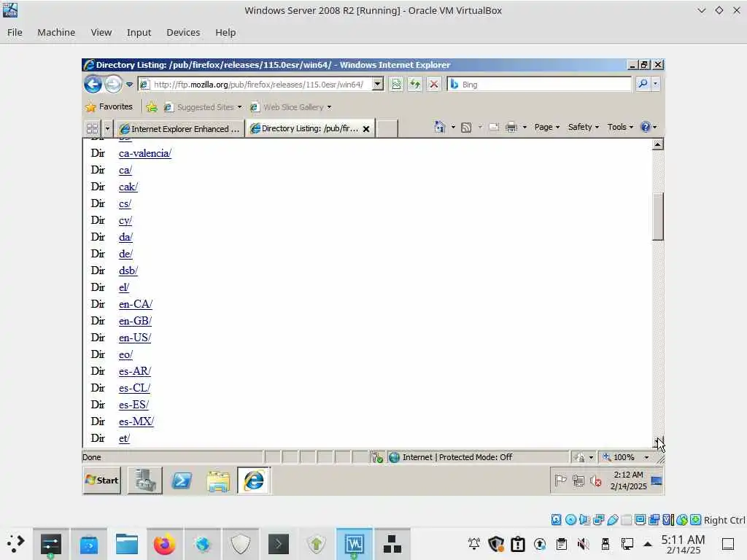Open the dsb/ directory link
The image size is (747, 560).
128,271
